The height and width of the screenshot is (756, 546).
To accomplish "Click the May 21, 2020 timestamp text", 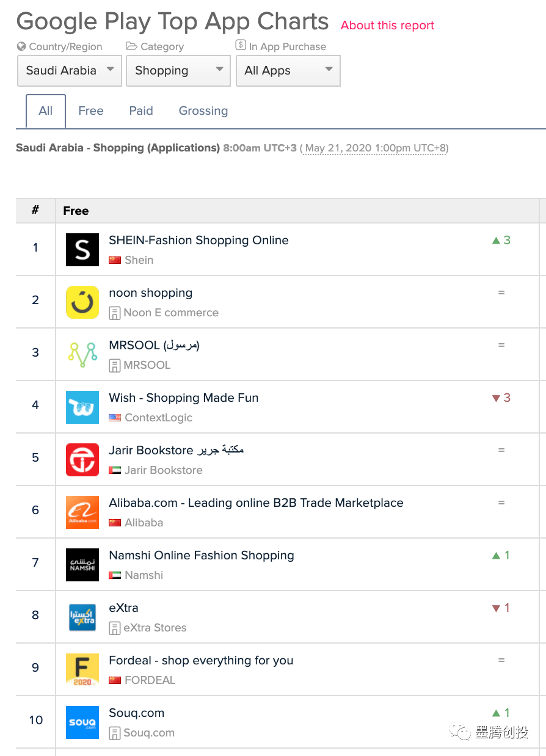I will pyautogui.click(x=375, y=148).
